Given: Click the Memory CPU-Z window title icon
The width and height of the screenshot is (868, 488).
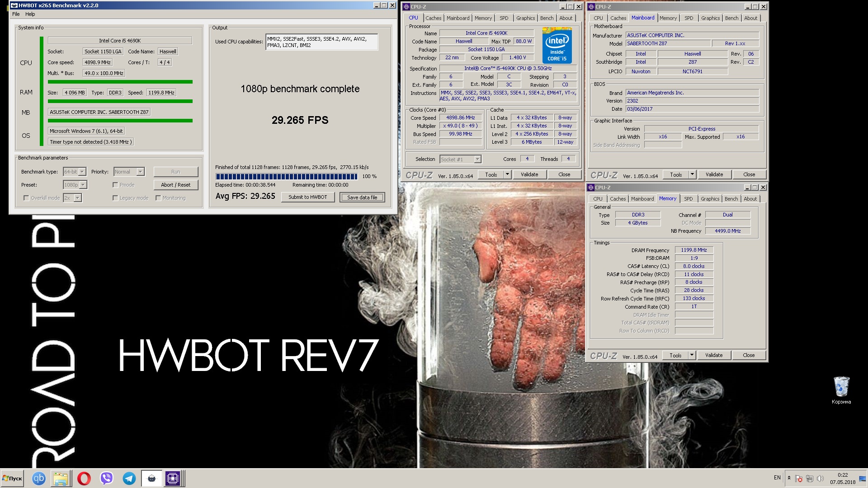Looking at the screenshot, I should [591, 188].
